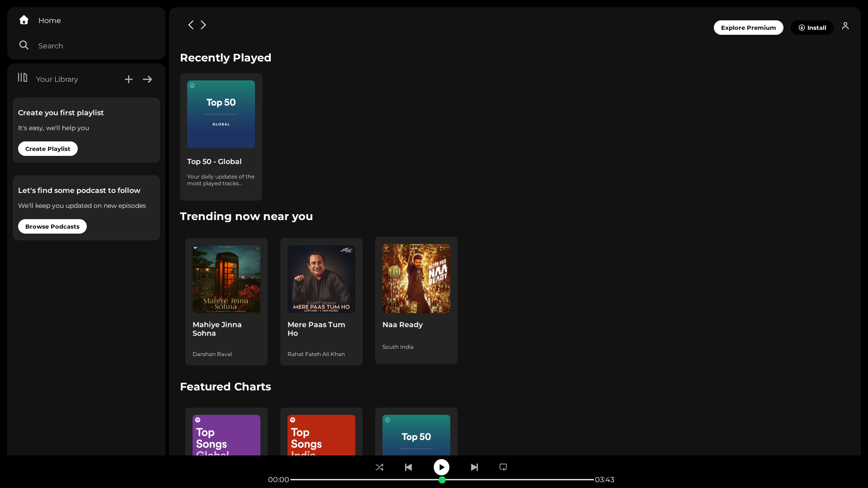
Task: Click the 'Top 50 - Global' title text
Action: 214,162
